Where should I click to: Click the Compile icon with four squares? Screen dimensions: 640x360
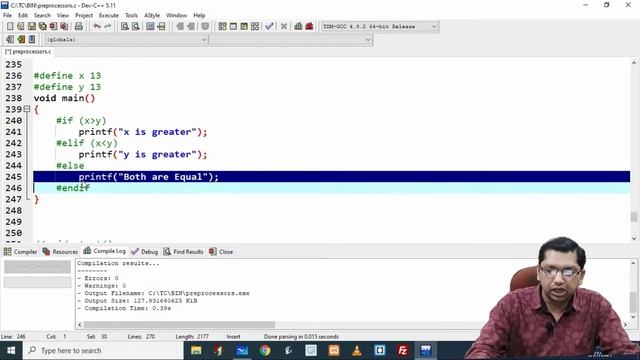tap(222, 27)
